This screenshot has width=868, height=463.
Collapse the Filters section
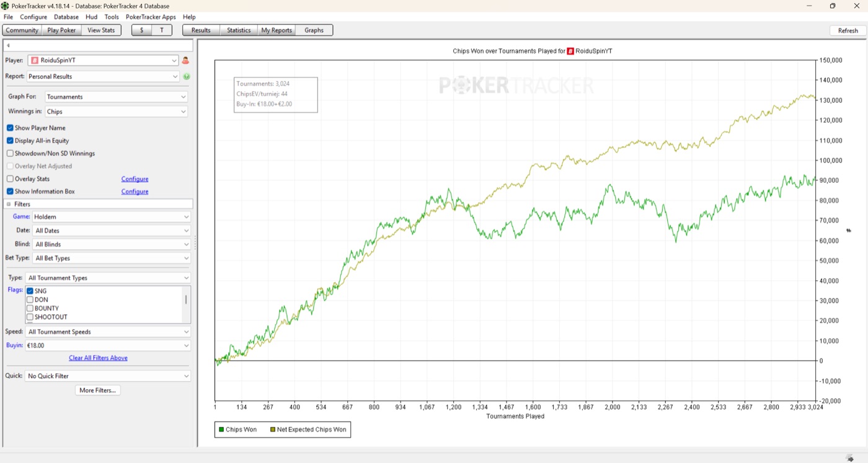click(x=9, y=204)
